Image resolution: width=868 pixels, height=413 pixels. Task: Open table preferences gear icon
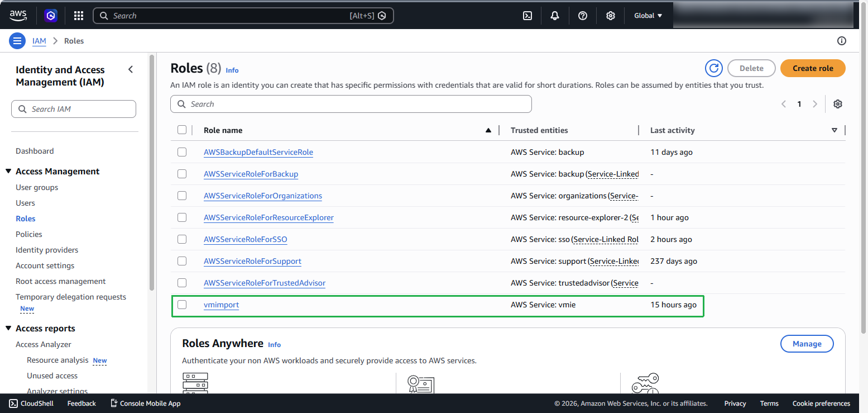[x=837, y=104]
